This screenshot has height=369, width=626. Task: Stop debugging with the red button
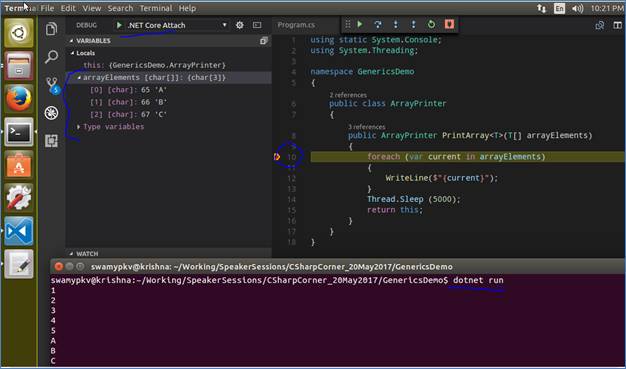pos(449,24)
